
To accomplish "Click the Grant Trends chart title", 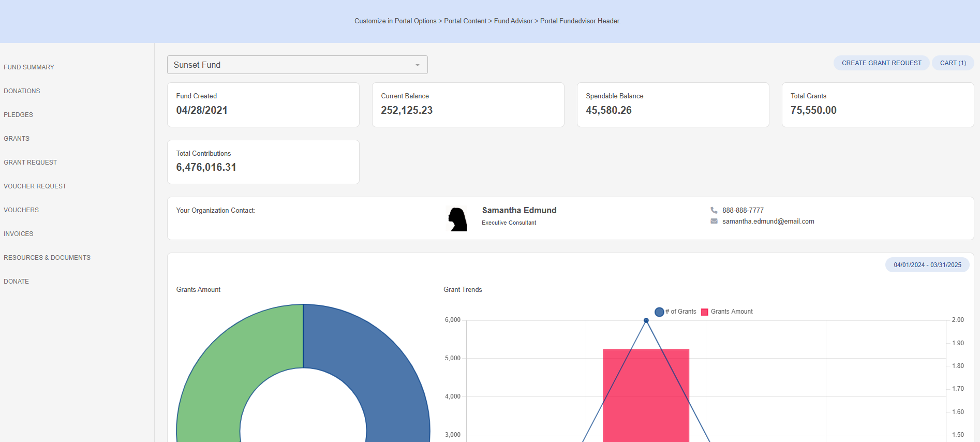I will 463,290.
